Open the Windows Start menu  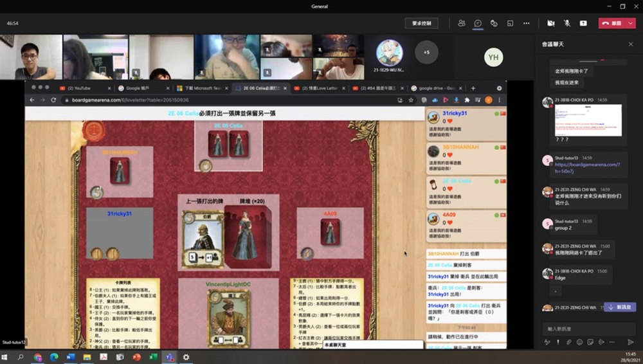point(5,357)
